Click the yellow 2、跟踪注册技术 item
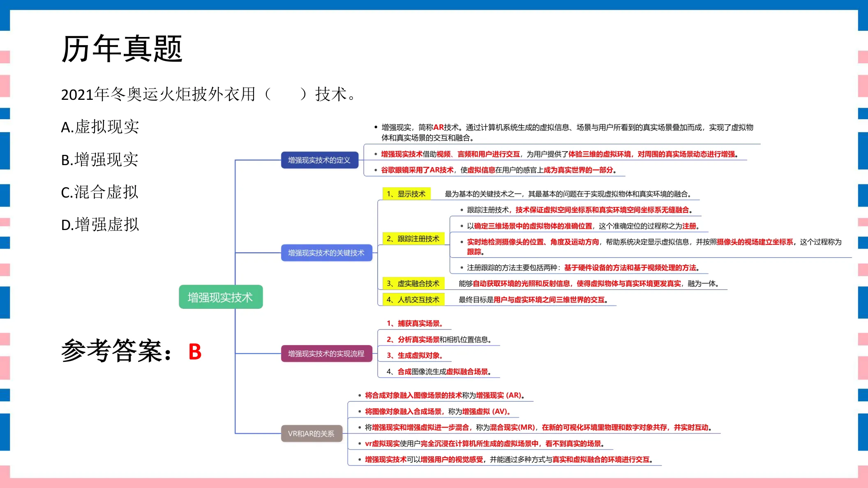The image size is (868, 488). (x=413, y=239)
